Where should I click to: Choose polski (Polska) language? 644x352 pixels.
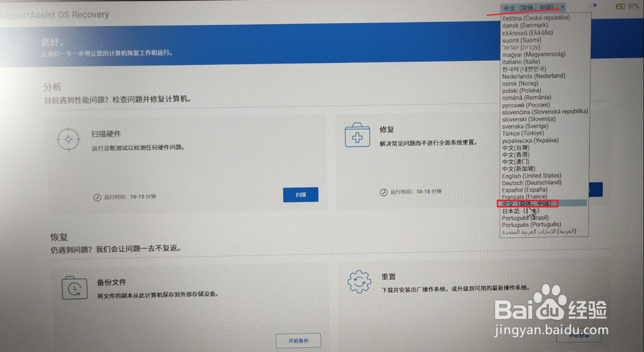pyautogui.click(x=521, y=91)
